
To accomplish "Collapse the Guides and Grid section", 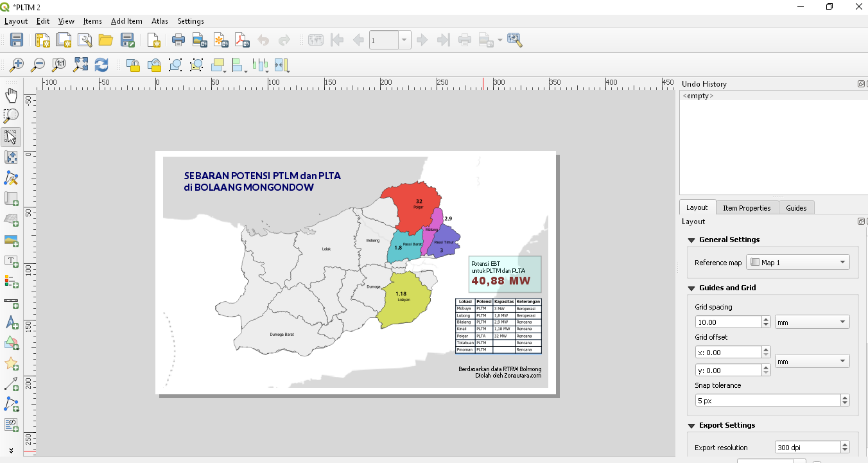I will point(691,288).
